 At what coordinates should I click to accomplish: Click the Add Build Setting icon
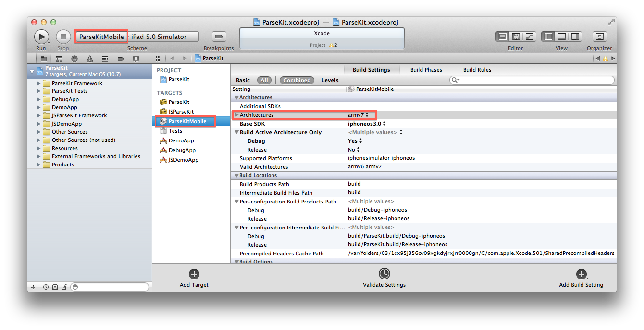coord(581,274)
